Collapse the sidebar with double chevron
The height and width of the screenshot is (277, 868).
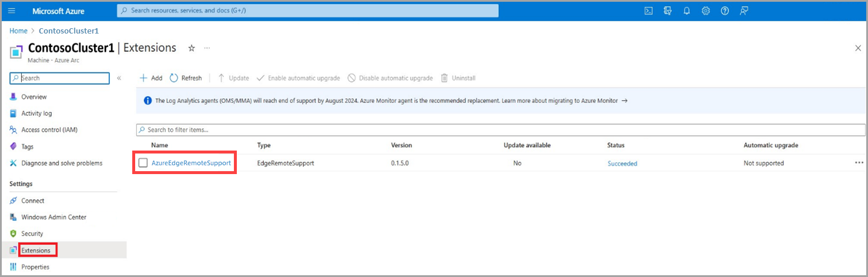(119, 78)
